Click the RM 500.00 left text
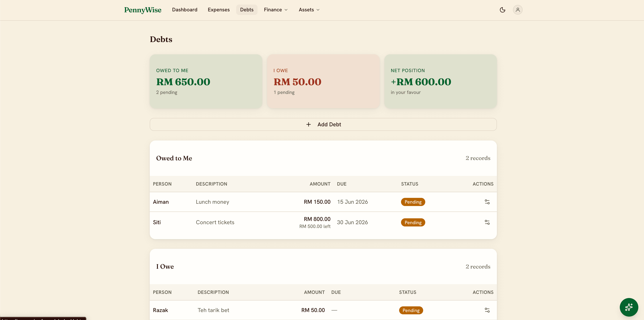The width and height of the screenshot is (644, 320). (315, 226)
